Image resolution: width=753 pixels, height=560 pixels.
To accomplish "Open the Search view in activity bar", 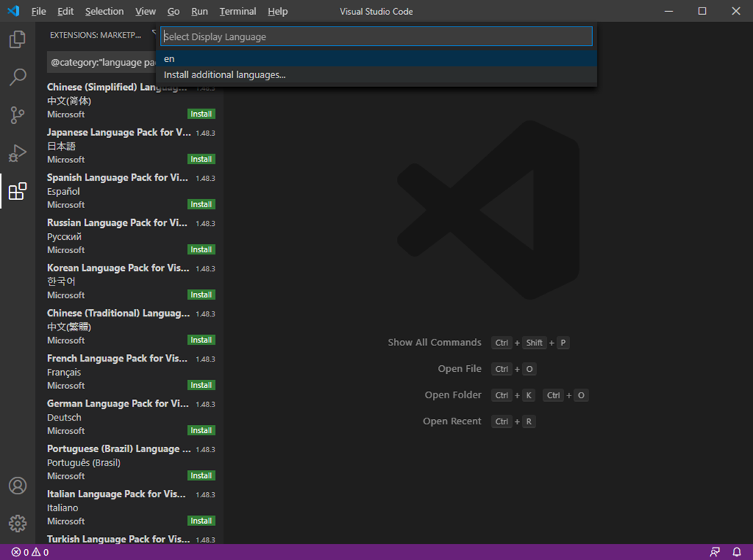I will [17, 77].
